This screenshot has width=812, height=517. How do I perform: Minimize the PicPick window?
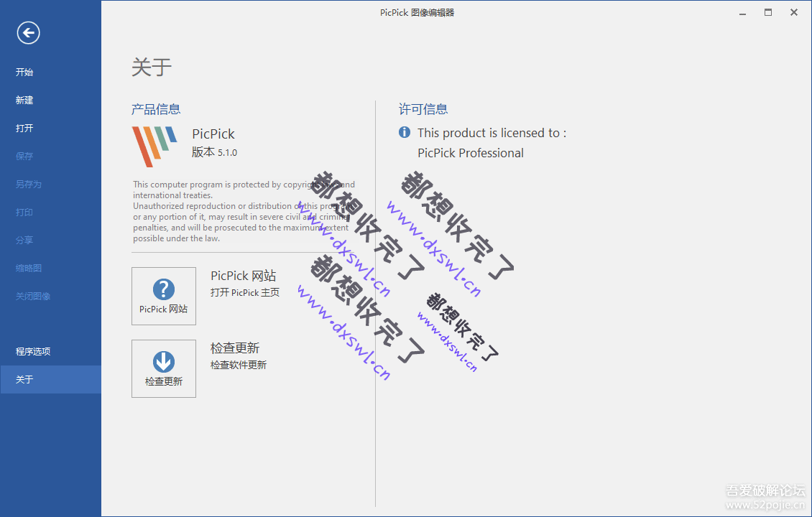[742, 12]
